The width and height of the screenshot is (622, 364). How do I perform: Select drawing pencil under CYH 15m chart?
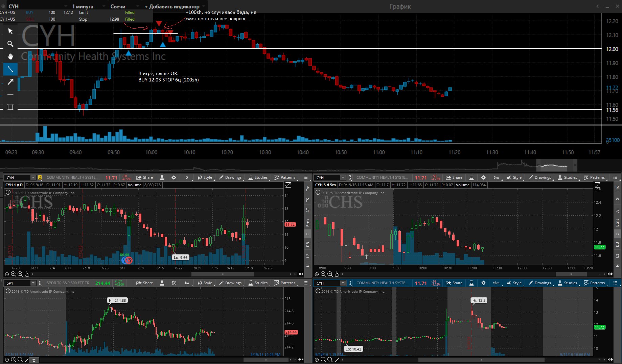pos(337,360)
